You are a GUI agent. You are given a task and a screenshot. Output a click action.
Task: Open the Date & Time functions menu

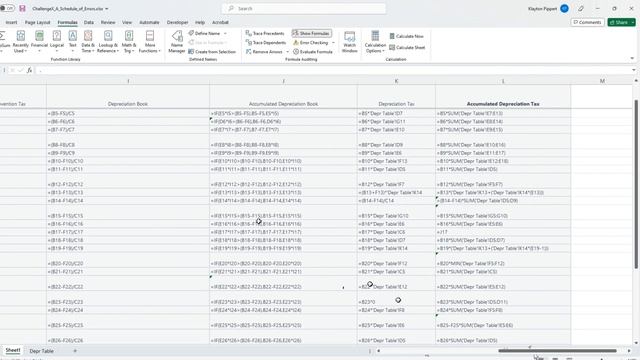88,42
